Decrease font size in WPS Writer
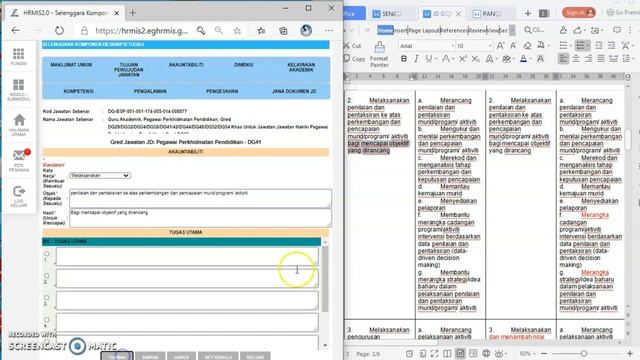The image size is (640, 360). pos(513,46)
